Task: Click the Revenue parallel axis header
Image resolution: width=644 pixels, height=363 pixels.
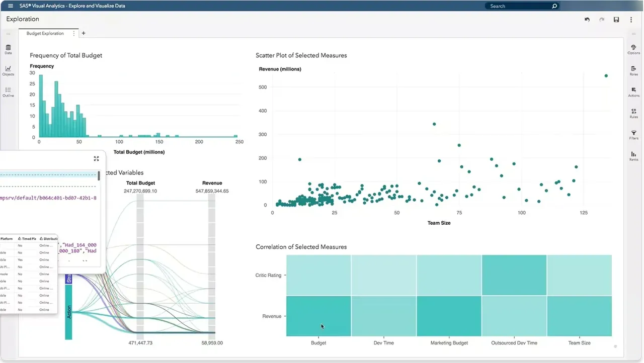Action: coord(212,183)
